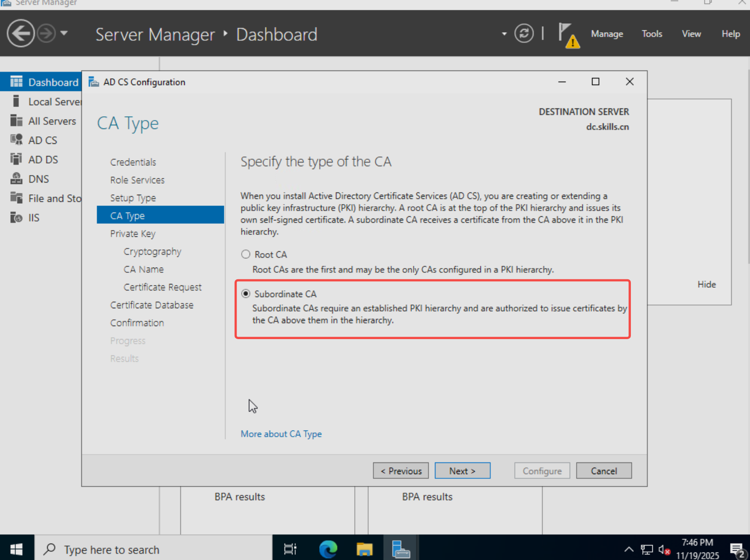Screen dimensions: 750x560
Task: Click the Hide link in Dashboard welcome tile
Action: click(x=707, y=284)
